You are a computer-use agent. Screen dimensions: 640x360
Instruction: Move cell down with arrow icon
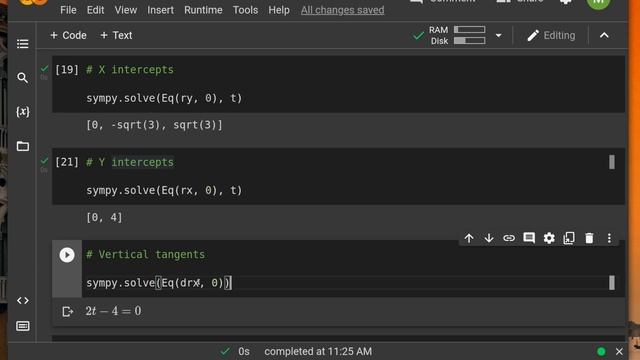pyautogui.click(x=489, y=238)
